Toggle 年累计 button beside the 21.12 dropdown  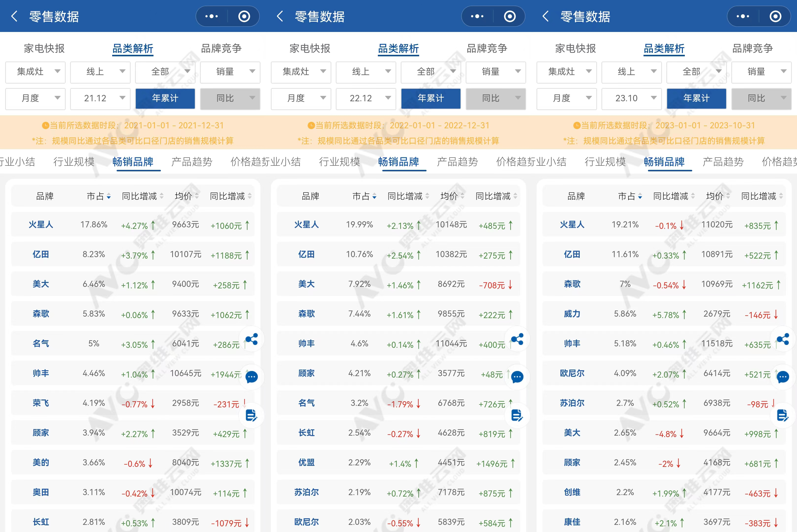tap(165, 98)
